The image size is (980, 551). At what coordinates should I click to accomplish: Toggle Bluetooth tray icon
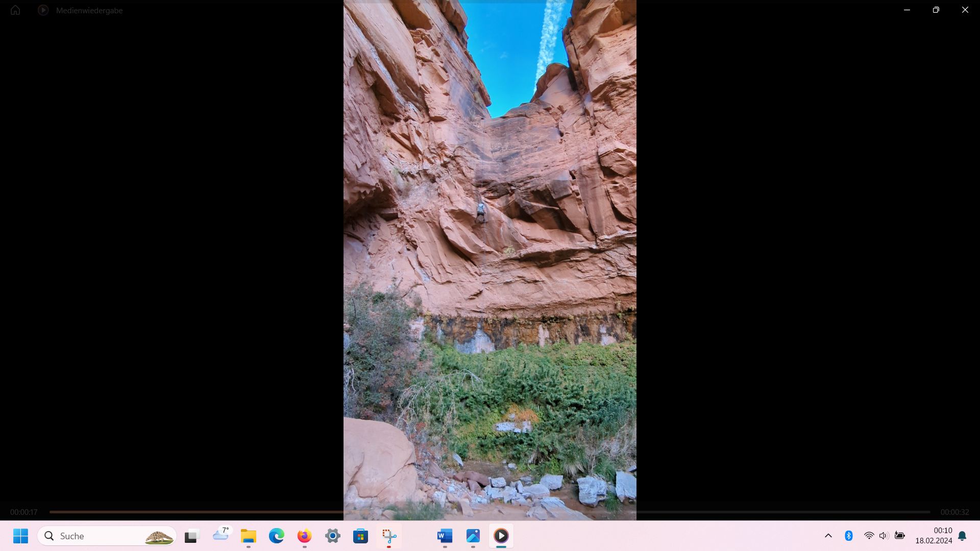(x=849, y=536)
